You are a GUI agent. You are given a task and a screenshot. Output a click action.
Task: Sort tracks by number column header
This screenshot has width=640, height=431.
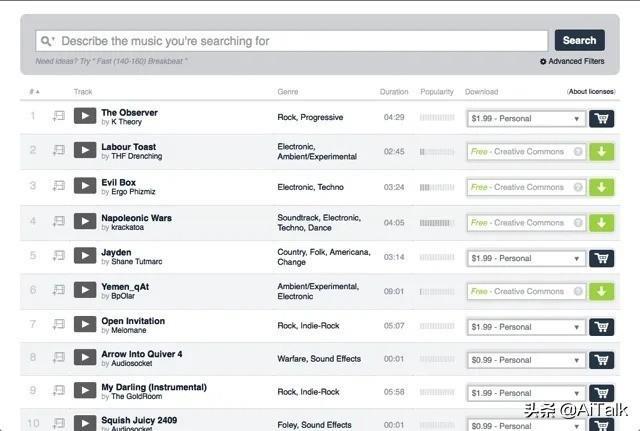pyautogui.click(x=34, y=92)
